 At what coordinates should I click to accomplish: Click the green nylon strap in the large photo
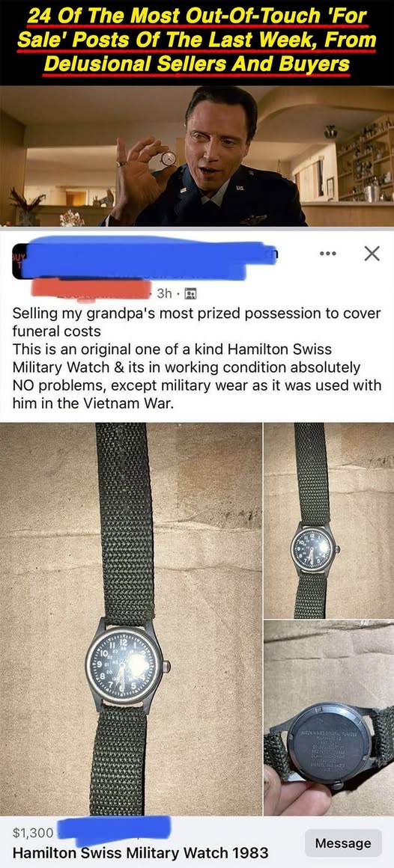pyautogui.click(x=123, y=520)
